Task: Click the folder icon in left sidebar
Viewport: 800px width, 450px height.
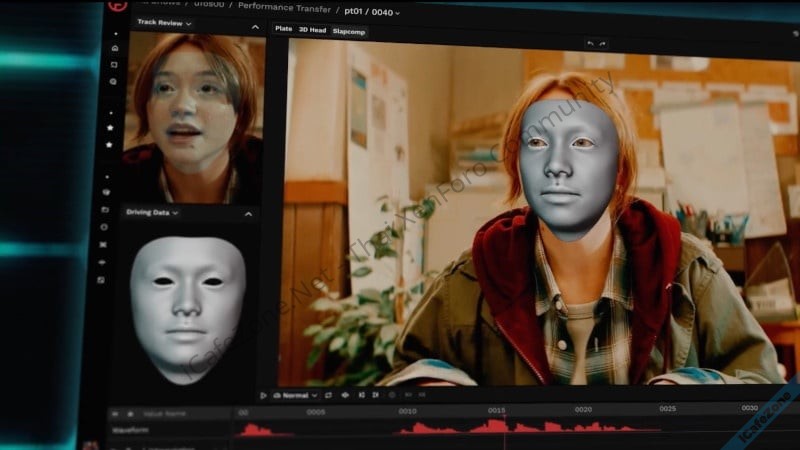Action: click(x=105, y=209)
